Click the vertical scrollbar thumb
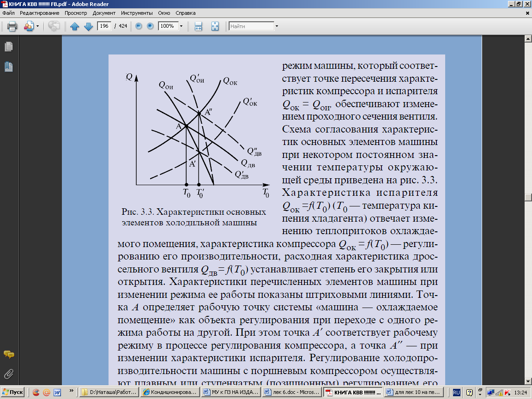532x399 pixels. point(528,197)
